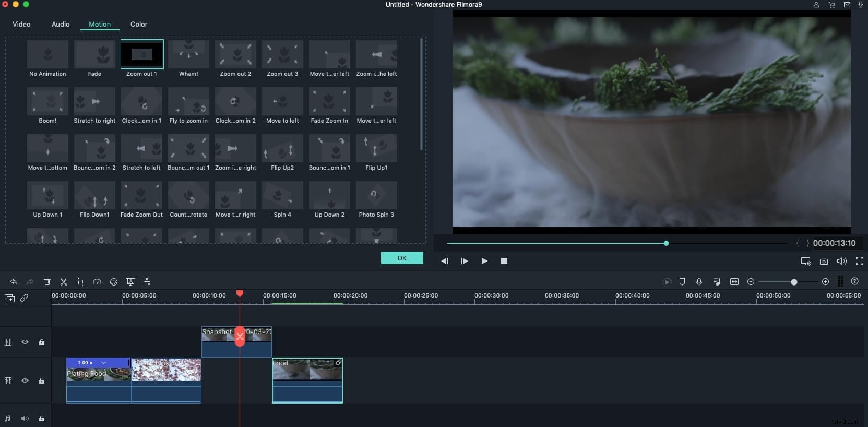Select the Zoom out 1 preset
Image resolution: width=868 pixels, height=427 pixels.
(x=141, y=59)
